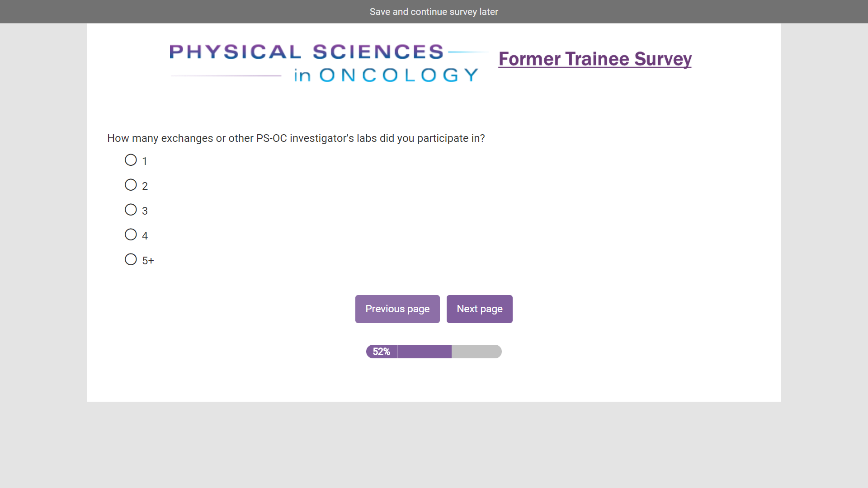
Task: Advance using the Next page button
Action: click(479, 309)
